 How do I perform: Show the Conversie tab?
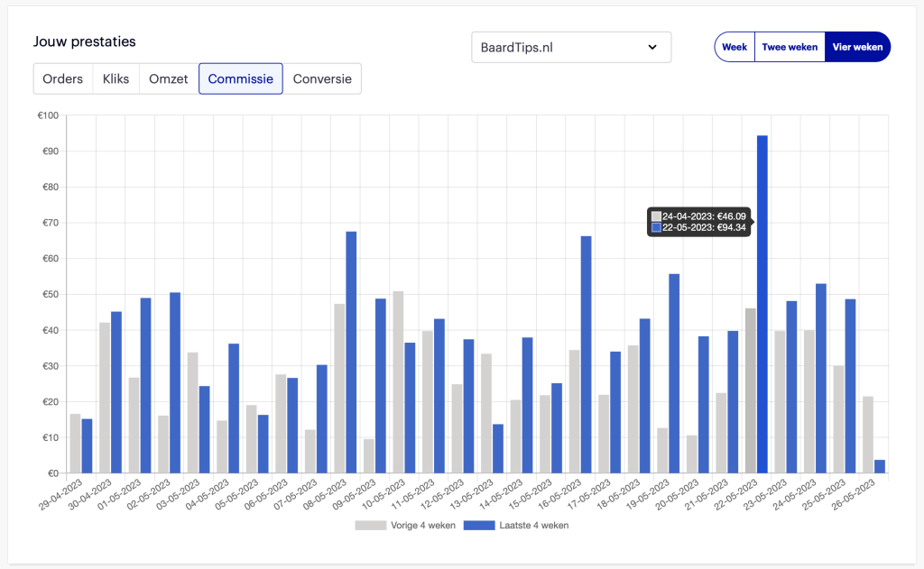[x=322, y=78]
